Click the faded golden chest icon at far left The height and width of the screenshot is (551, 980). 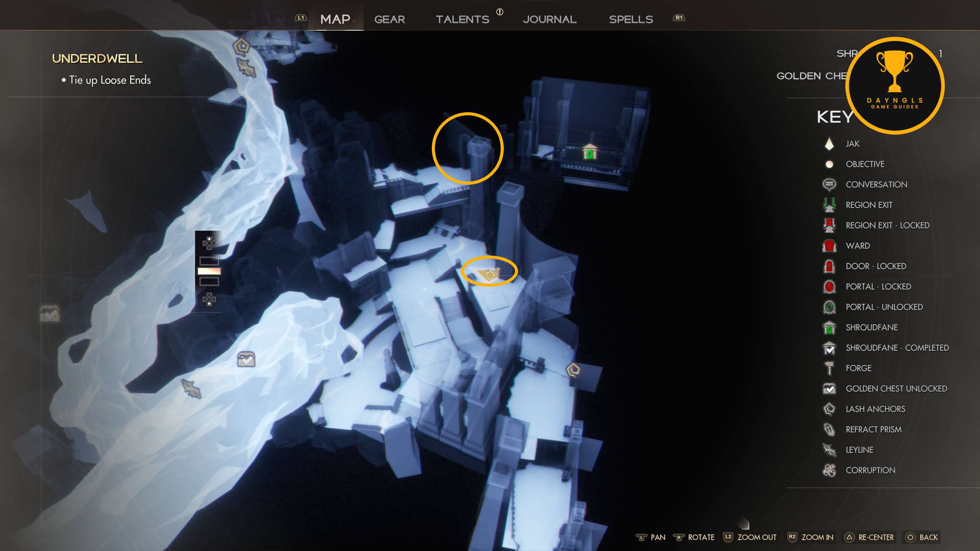[x=50, y=313]
